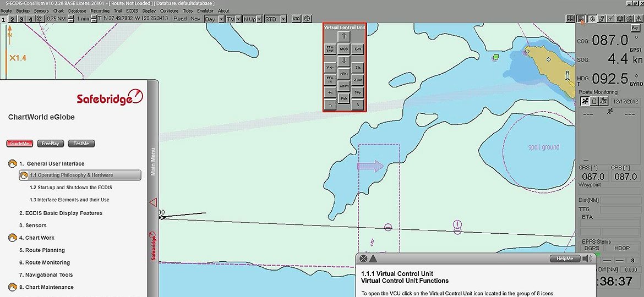Click the Read toolbar label
The width and height of the screenshot is (644, 297).
[180, 19]
